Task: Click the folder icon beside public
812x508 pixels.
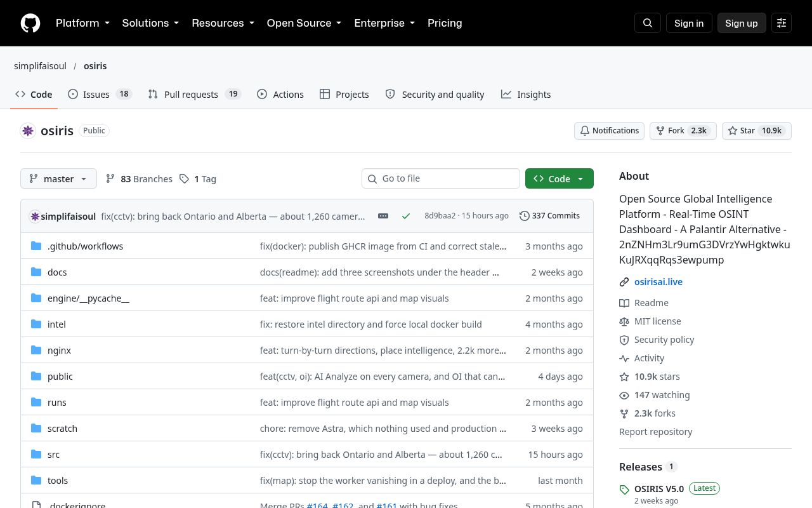Action: pyautogui.click(x=36, y=376)
